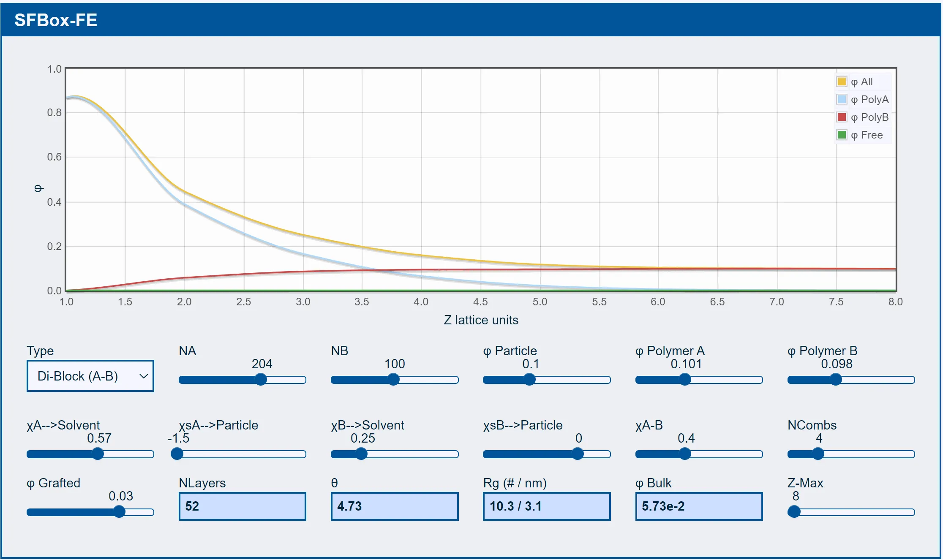
Task: Click the chevron arrow in the Type combo box
Action: pos(144,376)
